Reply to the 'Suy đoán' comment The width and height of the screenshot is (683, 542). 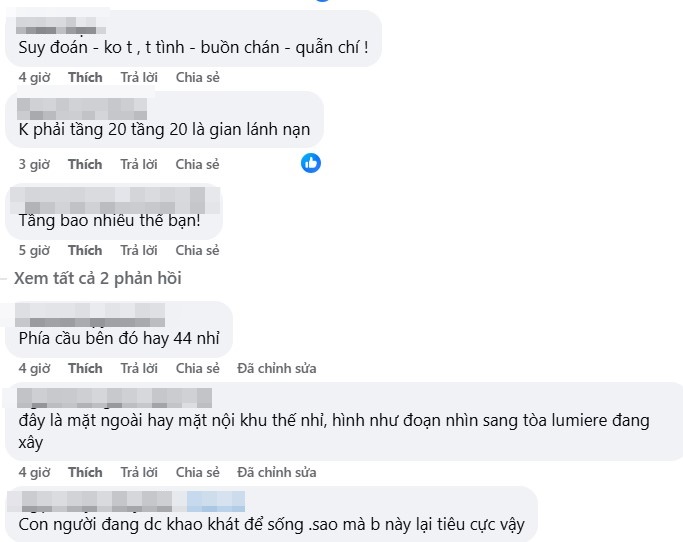pos(139,78)
